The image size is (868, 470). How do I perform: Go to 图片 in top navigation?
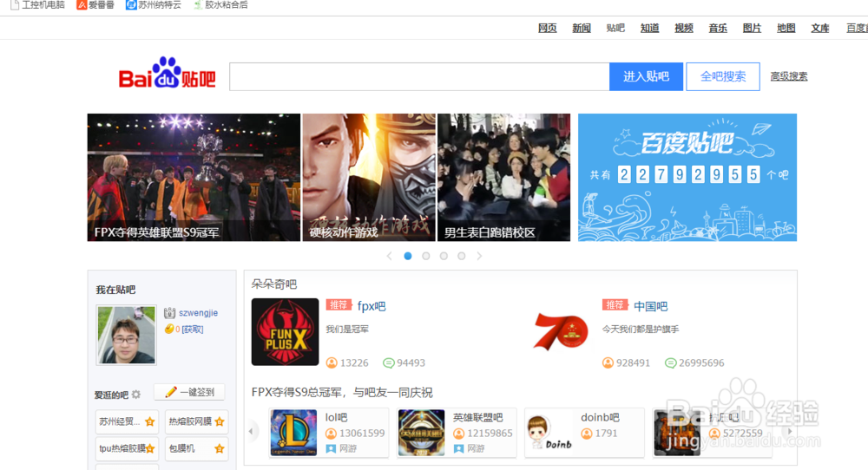tap(752, 29)
